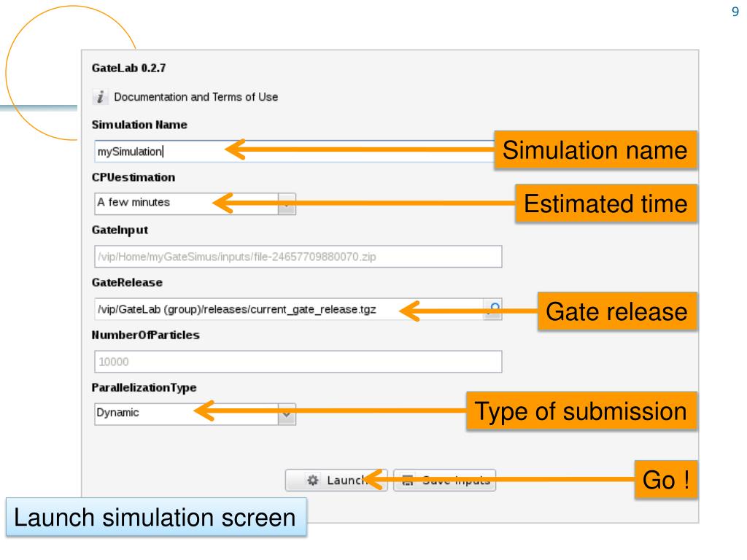
Task: Click the NumberOfParticles field showing 10000
Action: tap(298, 362)
